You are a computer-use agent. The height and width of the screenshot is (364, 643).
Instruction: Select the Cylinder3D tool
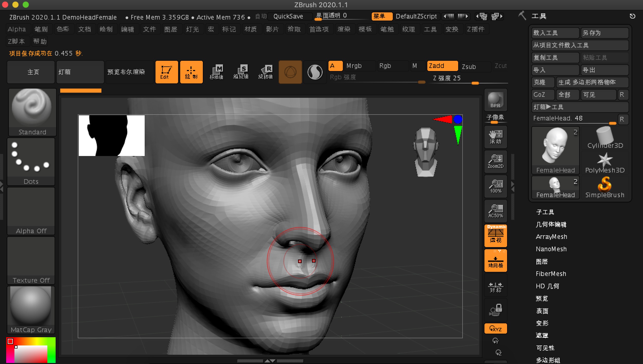point(605,138)
